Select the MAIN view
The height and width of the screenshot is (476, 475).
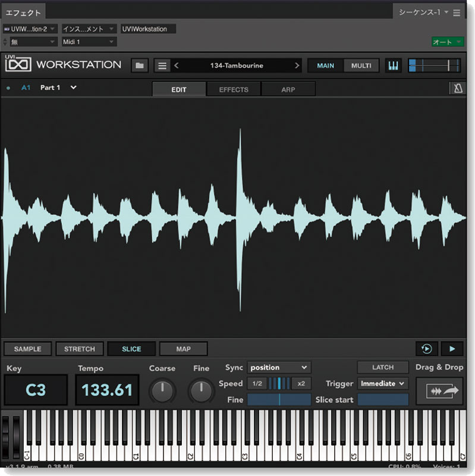pos(325,65)
